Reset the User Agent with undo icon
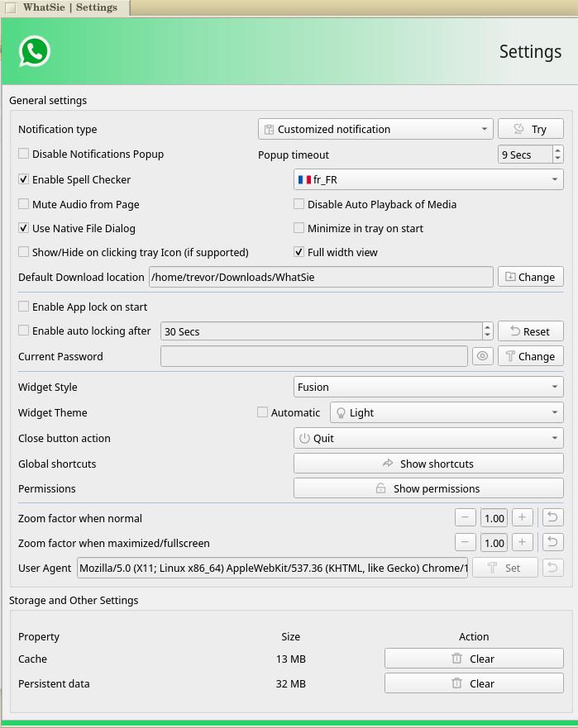Viewport: 578px width, 728px height. pyautogui.click(x=553, y=568)
